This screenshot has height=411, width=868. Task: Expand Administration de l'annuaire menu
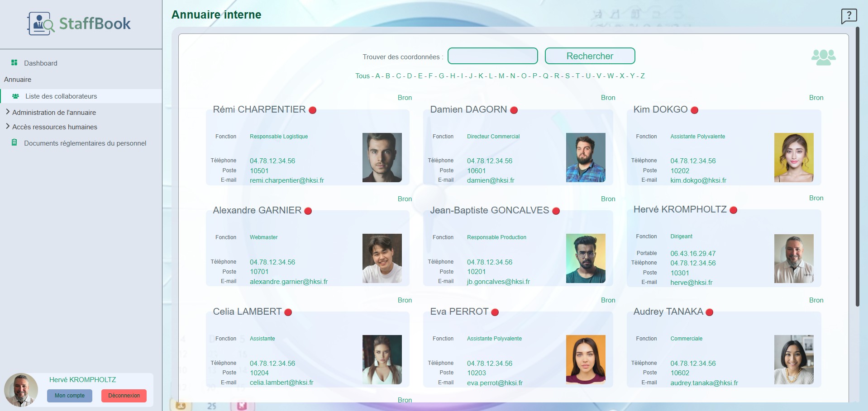[x=54, y=113]
